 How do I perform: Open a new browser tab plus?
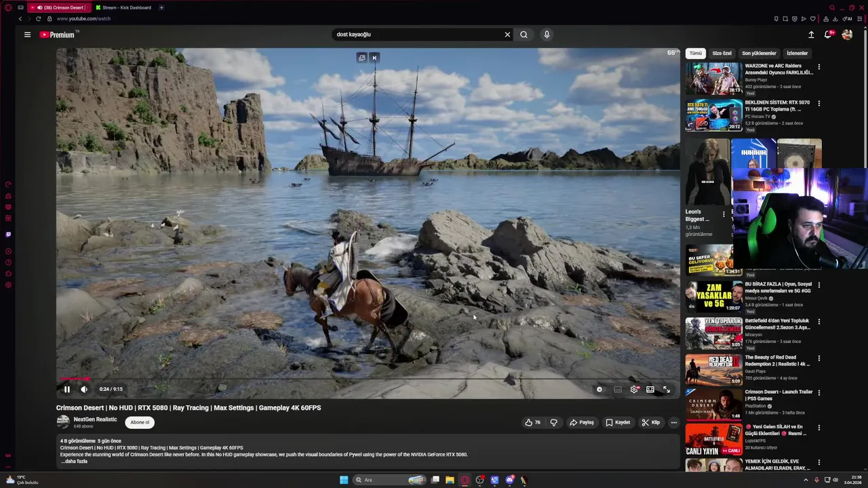(161, 7)
